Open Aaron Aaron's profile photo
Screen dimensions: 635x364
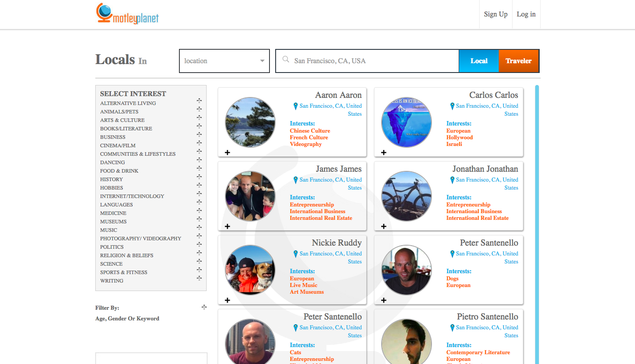(x=250, y=122)
